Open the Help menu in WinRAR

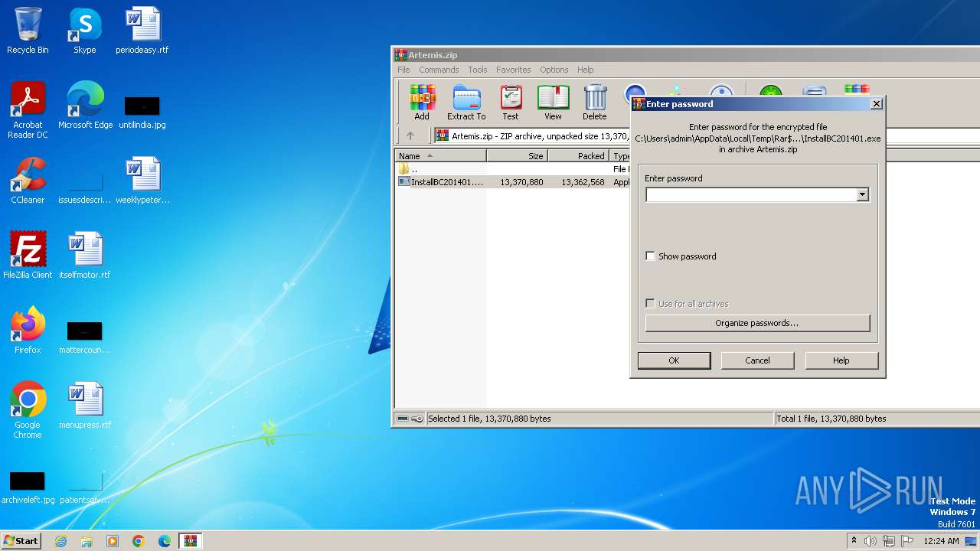pos(585,70)
